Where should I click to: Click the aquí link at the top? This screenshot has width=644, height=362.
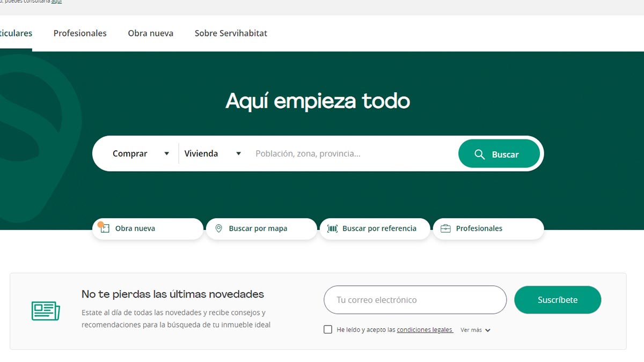coord(56,2)
